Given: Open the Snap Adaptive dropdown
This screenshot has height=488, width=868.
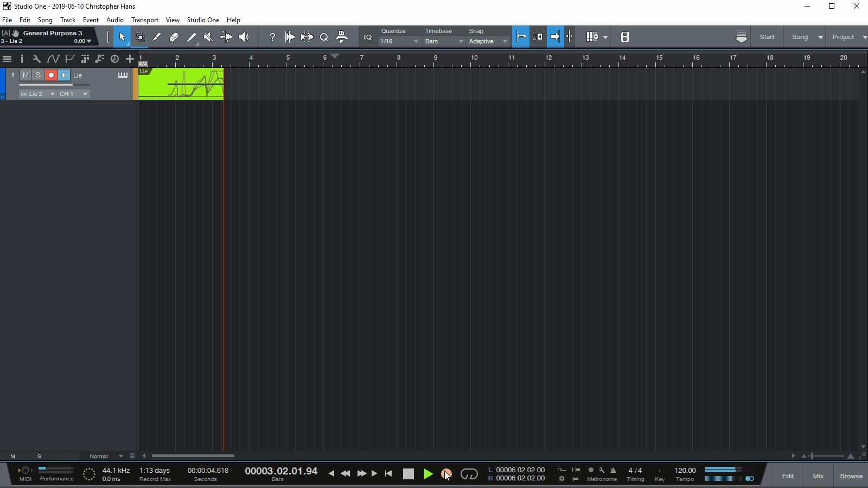Looking at the screenshot, I should (488, 41).
